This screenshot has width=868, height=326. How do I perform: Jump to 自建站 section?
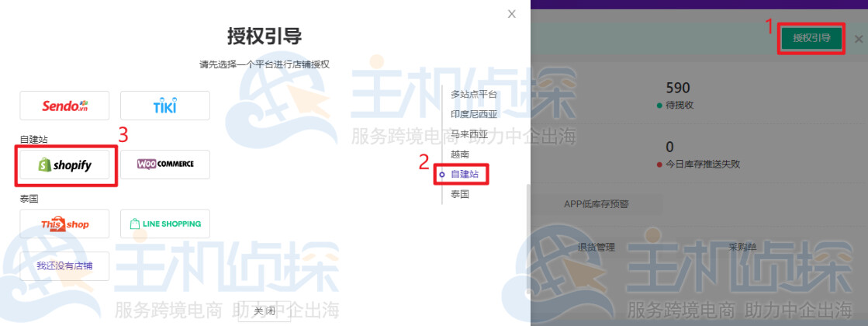[465, 175]
